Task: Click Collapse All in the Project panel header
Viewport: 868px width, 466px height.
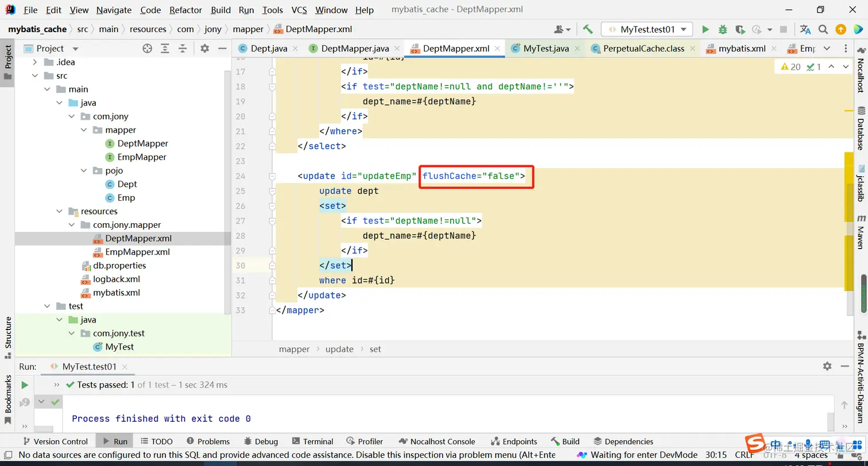Action: 183,49
